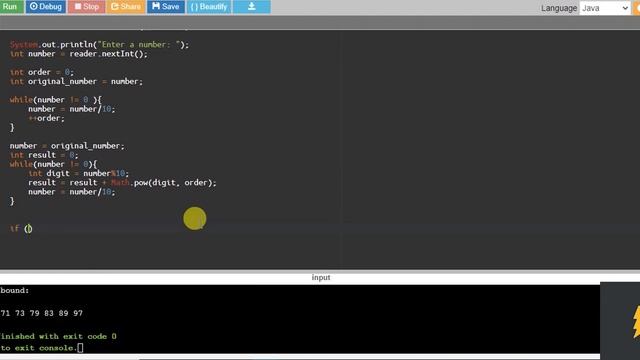The height and width of the screenshot is (360, 640).
Task: Click the line 'int order = 0;'
Action: tap(42, 72)
